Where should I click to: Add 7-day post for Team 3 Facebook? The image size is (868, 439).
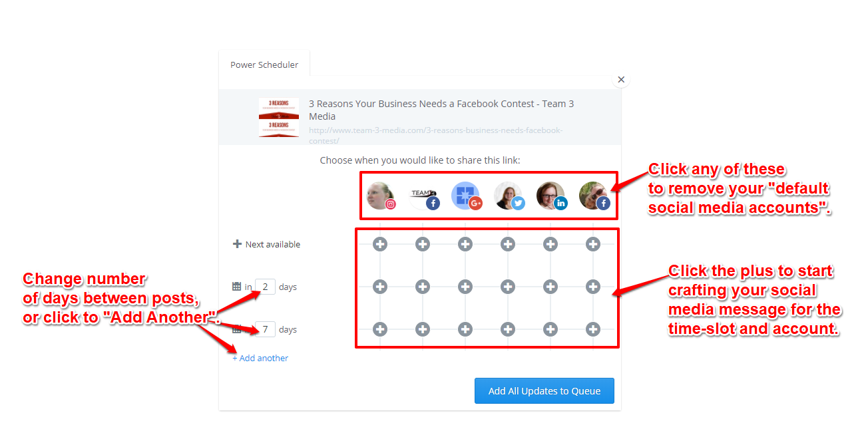[x=423, y=329]
